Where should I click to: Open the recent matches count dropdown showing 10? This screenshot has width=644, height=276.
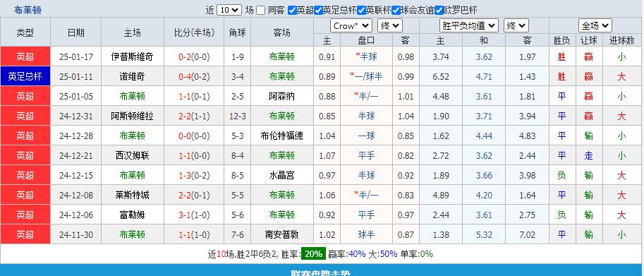[x=229, y=11]
